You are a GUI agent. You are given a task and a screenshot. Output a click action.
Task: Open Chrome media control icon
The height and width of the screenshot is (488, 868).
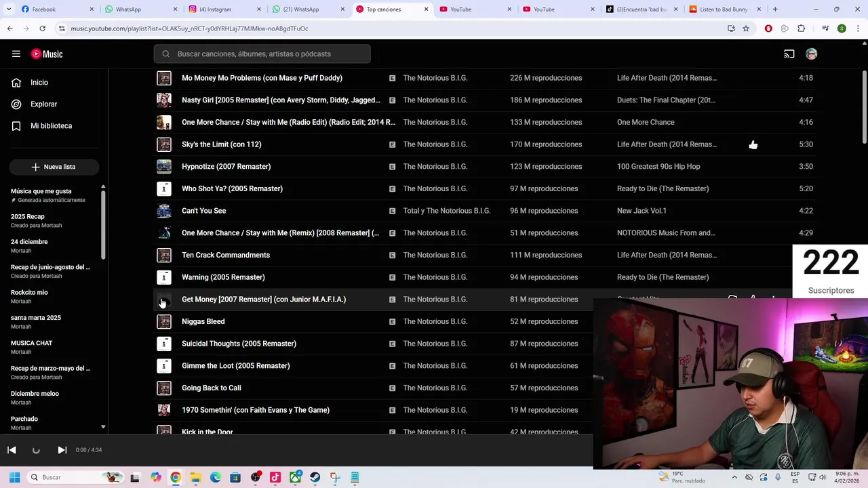[x=825, y=28]
